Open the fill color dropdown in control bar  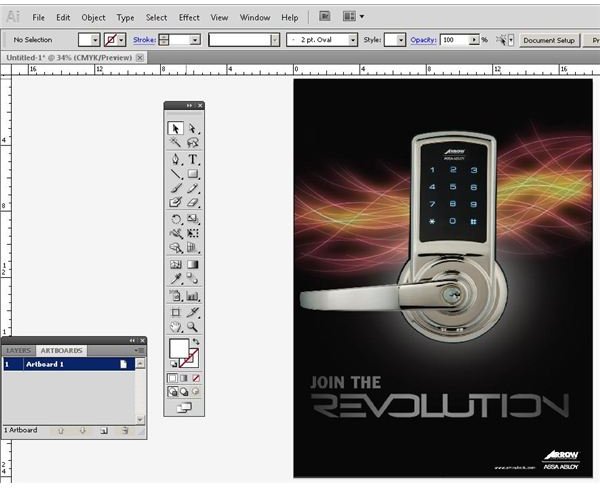coord(95,40)
